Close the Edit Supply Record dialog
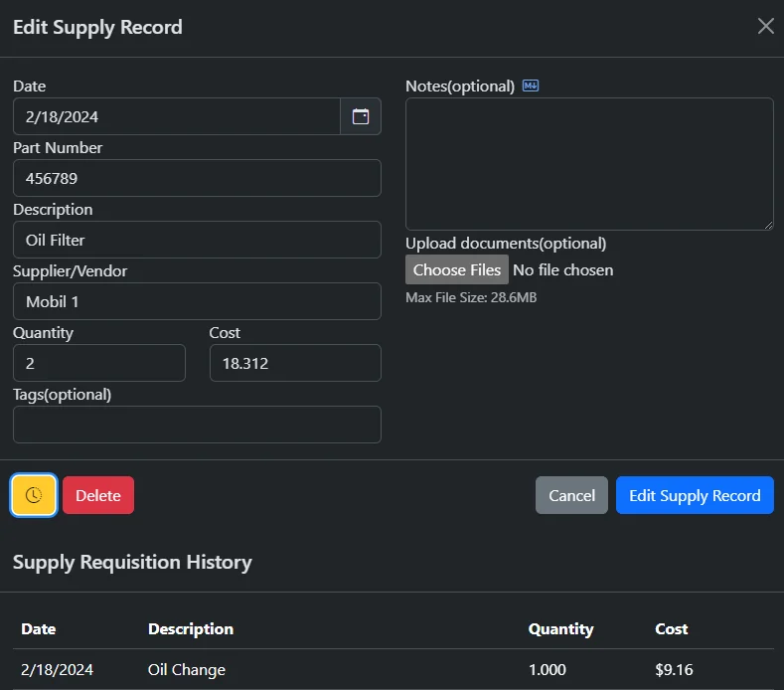Viewport: 784px width, 690px height. coord(765,27)
